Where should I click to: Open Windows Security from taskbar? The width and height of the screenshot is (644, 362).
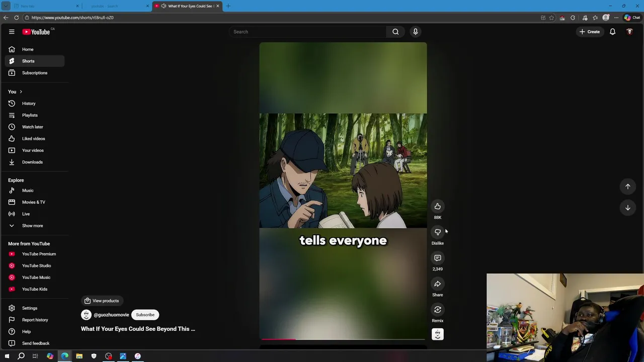coord(94,356)
